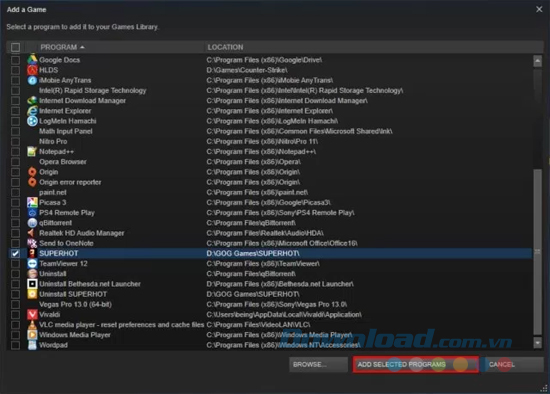The image size is (550, 394).
Task: Click the iMobie AnyTrans icon
Action: (32, 80)
